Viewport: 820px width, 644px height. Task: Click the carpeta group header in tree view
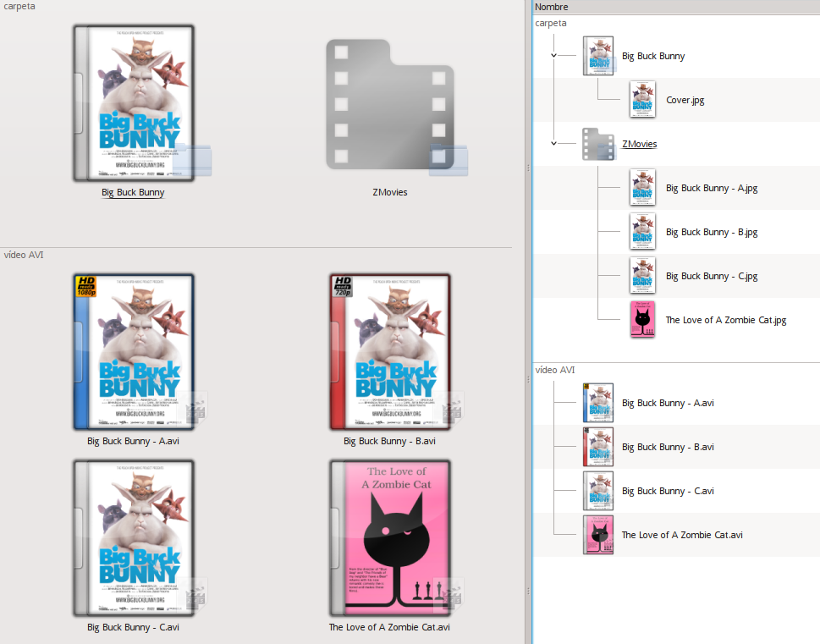point(551,23)
